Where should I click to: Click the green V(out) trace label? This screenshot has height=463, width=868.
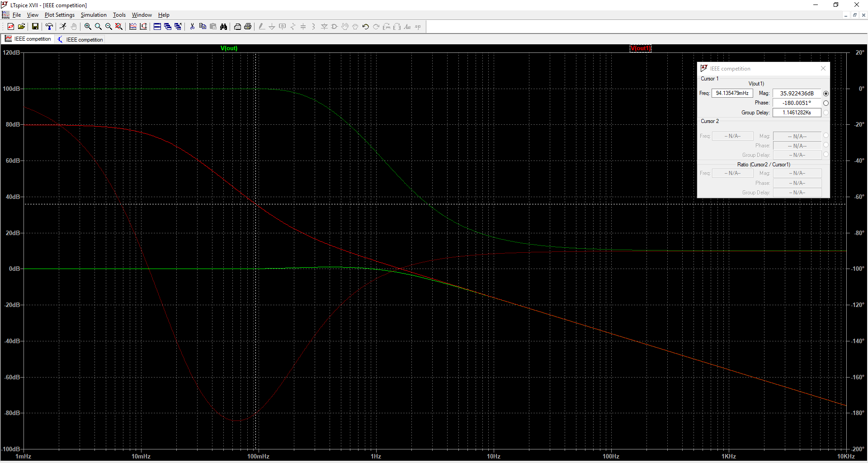(229, 48)
